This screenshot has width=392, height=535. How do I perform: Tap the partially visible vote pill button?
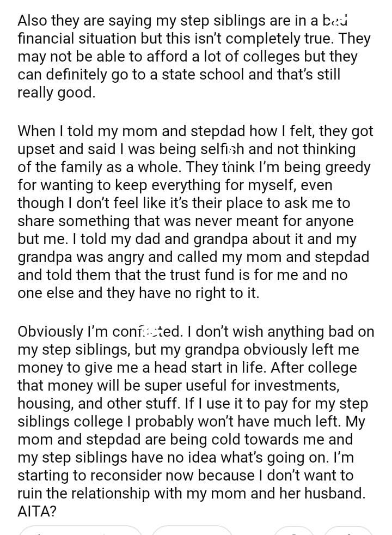pyautogui.click(x=80, y=531)
